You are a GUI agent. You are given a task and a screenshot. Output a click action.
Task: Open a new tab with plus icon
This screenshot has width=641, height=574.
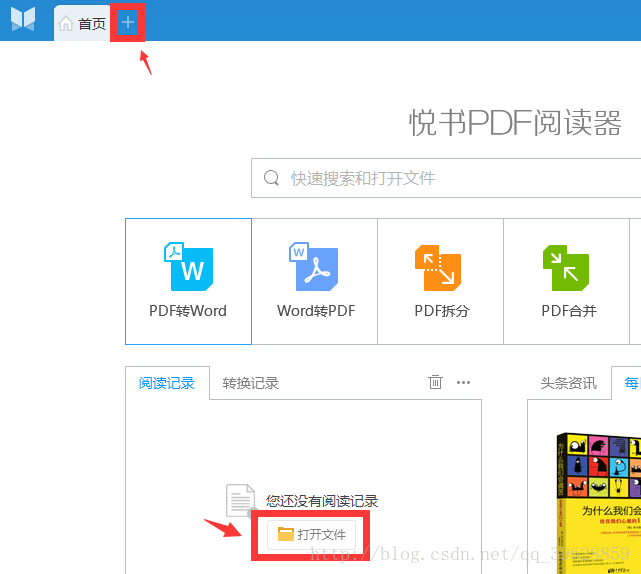[128, 22]
